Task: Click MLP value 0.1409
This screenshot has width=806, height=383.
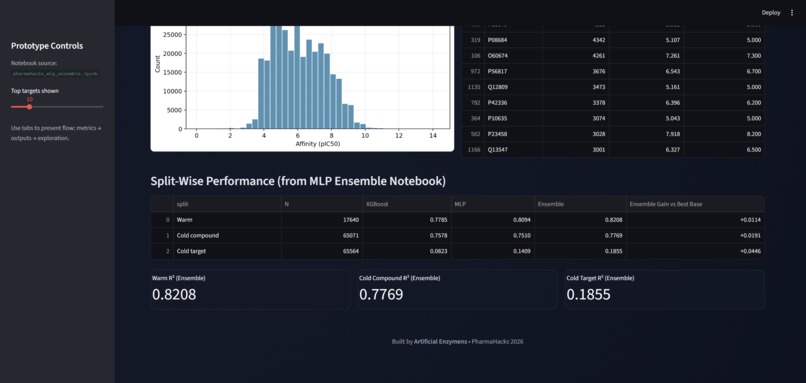Action: click(x=492, y=251)
